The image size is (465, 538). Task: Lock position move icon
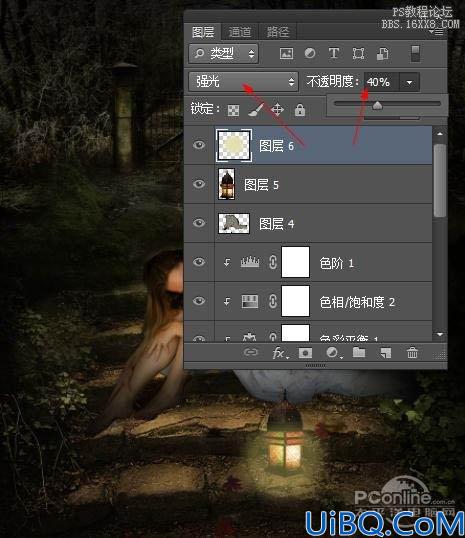pos(277,110)
